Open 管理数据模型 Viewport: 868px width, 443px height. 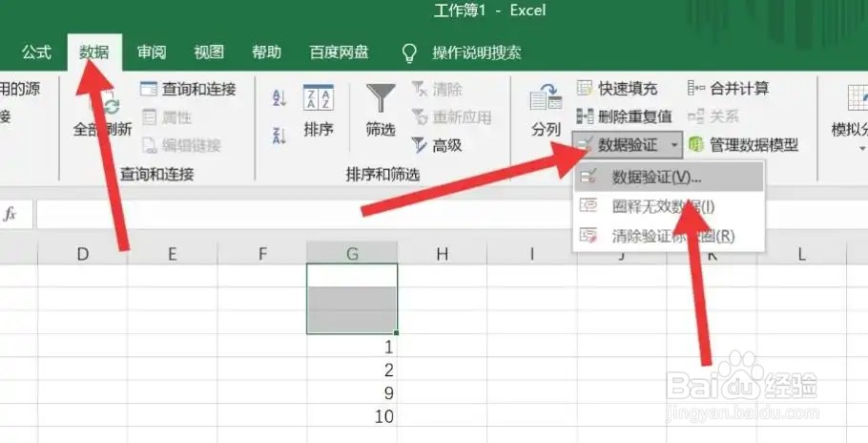coord(743,145)
